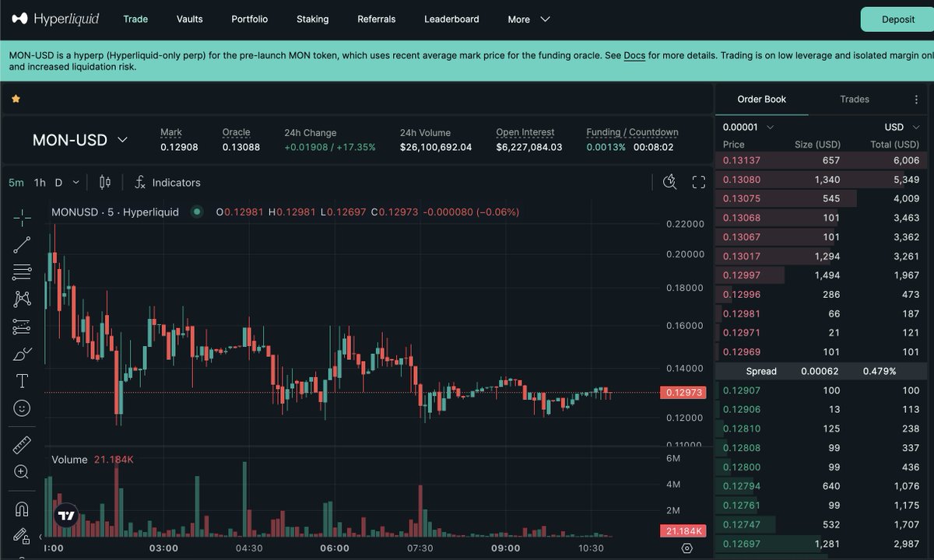934x560 pixels.
Task: Open the Fibonacci retracement tool
Action: click(22, 272)
